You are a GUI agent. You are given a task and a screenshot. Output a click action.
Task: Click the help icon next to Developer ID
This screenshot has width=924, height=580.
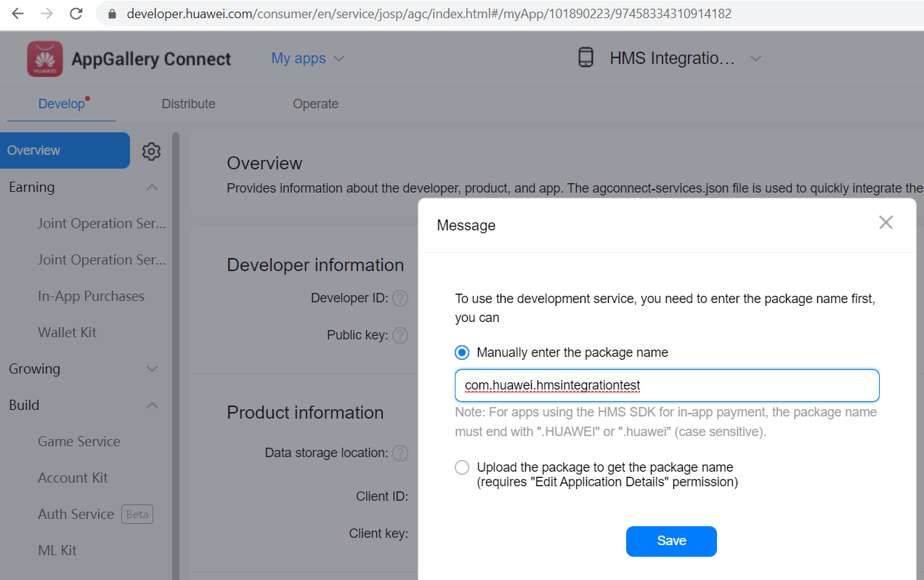coord(400,299)
